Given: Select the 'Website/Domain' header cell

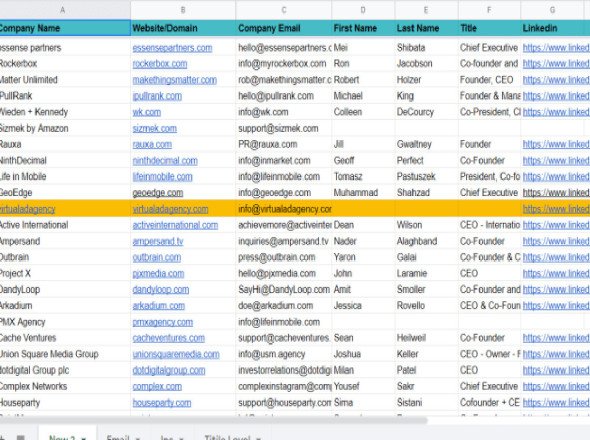Looking at the screenshot, I should (x=183, y=28).
